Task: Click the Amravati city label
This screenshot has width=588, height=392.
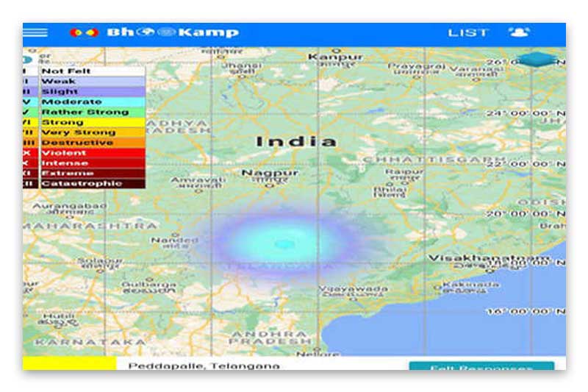Action: point(198,180)
